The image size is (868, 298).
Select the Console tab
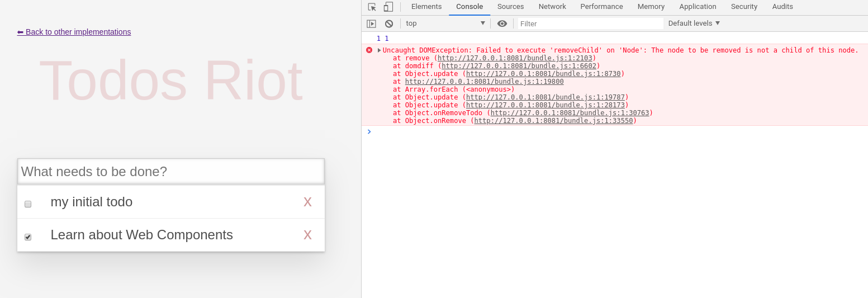point(469,7)
